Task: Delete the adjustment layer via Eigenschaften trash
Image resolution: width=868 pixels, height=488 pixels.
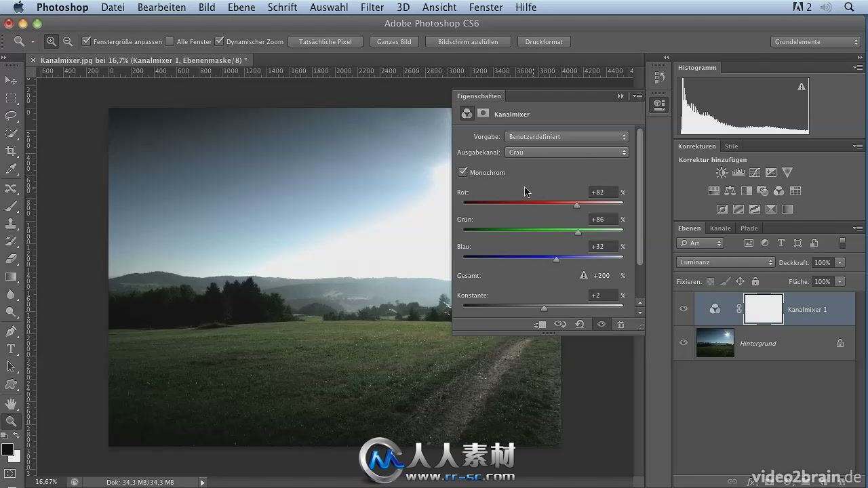Action: coord(620,325)
